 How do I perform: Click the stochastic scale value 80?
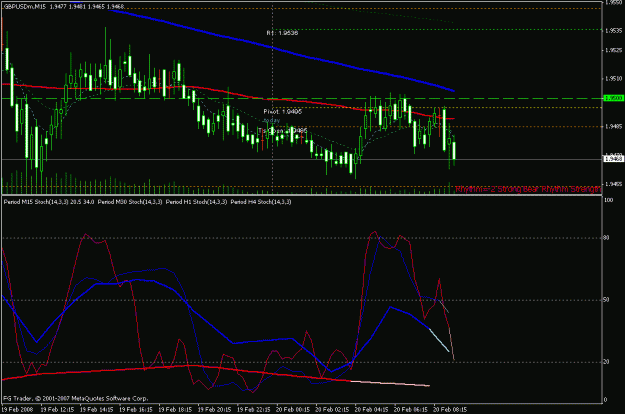pos(607,238)
